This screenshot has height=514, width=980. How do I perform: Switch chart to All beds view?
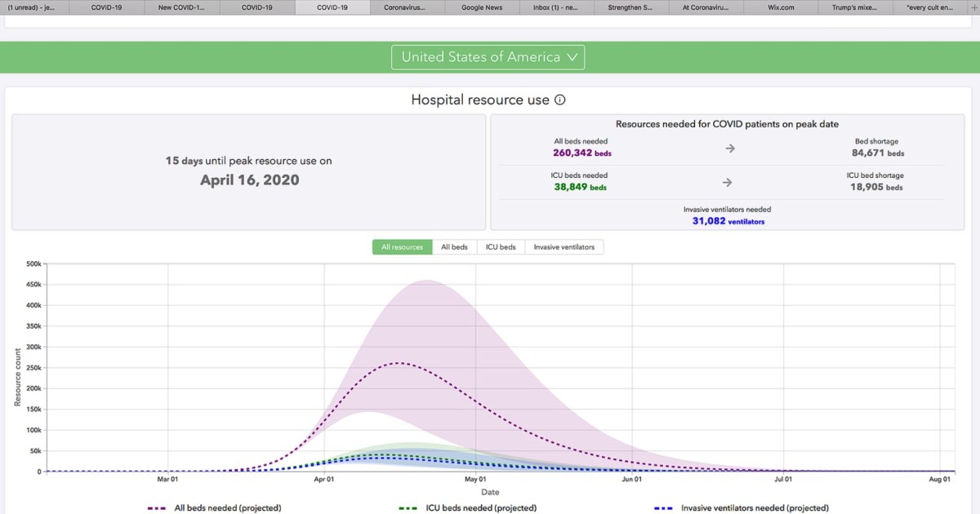click(x=454, y=247)
